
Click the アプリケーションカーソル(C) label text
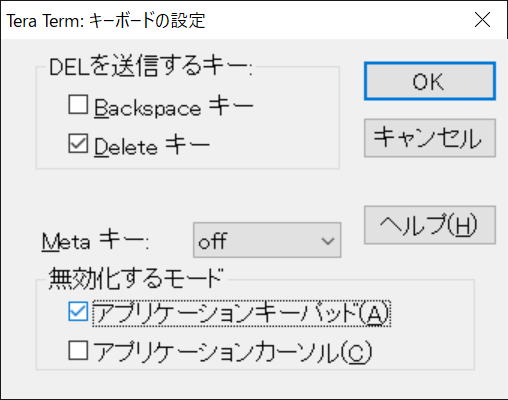(x=233, y=352)
